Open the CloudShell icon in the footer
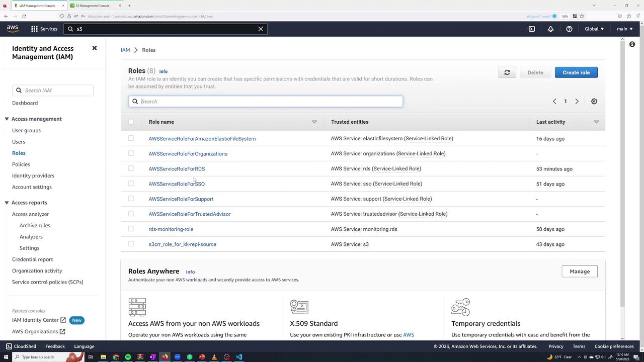The width and height of the screenshot is (644, 362). [x=9, y=346]
